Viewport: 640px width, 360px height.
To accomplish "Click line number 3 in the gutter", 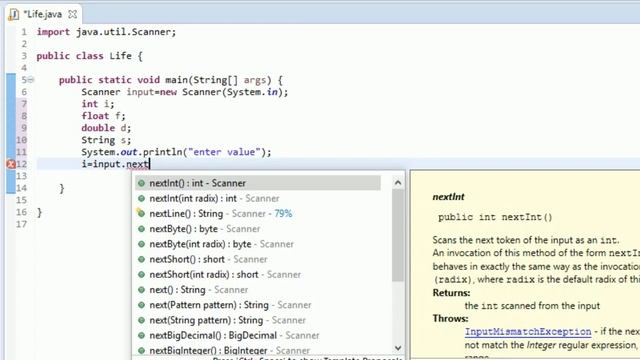I will tap(24, 56).
